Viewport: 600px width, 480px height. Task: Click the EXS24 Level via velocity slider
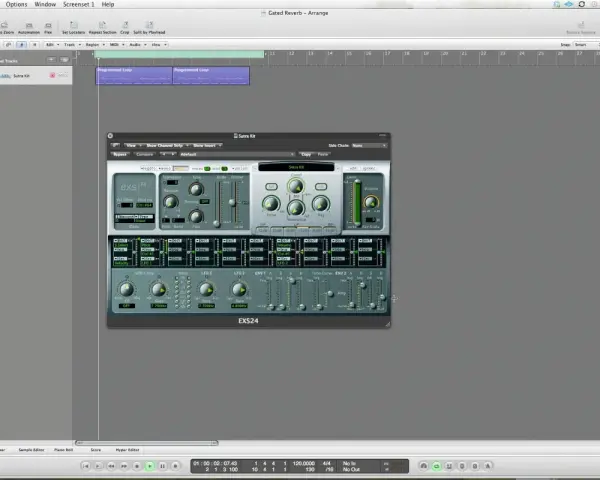(357, 202)
